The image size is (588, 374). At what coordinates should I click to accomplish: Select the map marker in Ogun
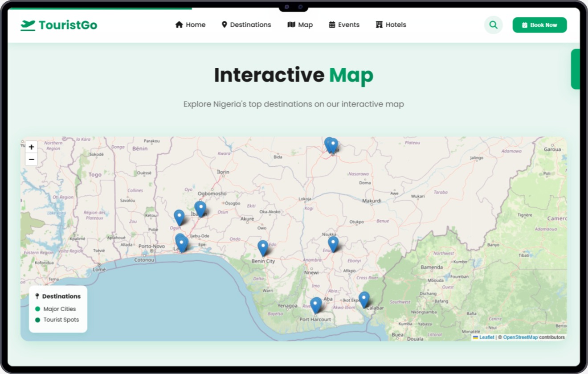pyautogui.click(x=179, y=218)
